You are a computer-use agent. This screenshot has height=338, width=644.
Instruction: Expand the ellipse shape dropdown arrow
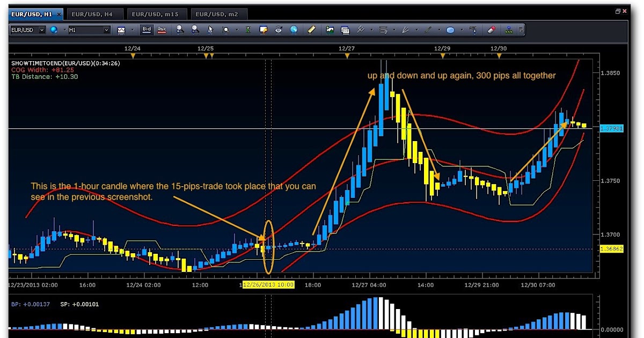pyautogui.click(x=462, y=30)
